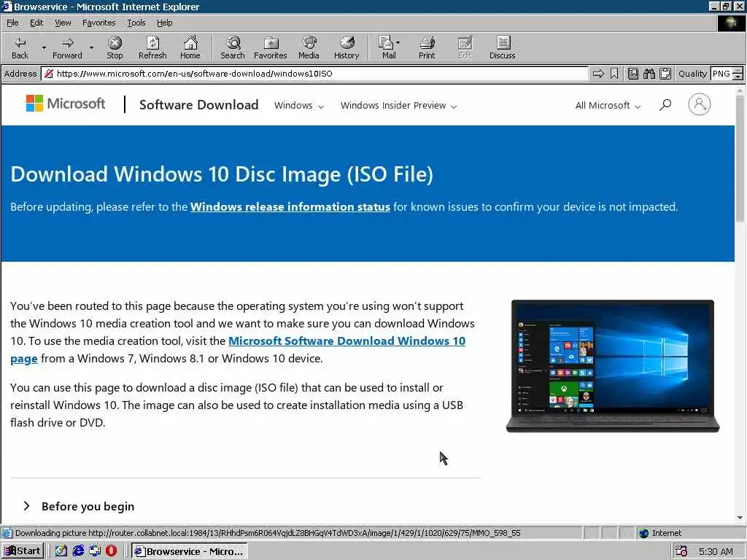Print the page via toolbar
The height and width of the screenshot is (560, 747).
click(x=427, y=47)
